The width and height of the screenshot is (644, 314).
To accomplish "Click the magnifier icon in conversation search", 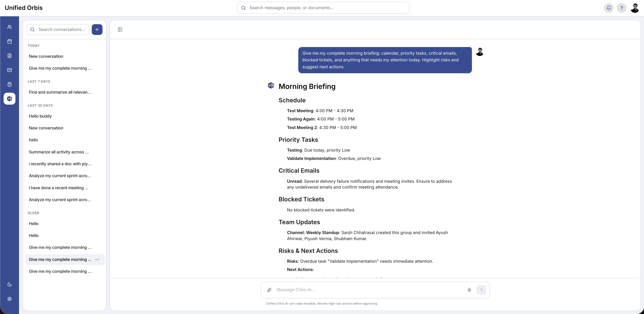I will pos(32,30).
